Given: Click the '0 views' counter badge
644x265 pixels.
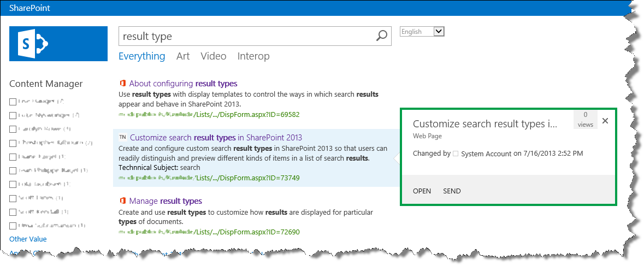Looking at the screenshot, I should tap(585, 119).
